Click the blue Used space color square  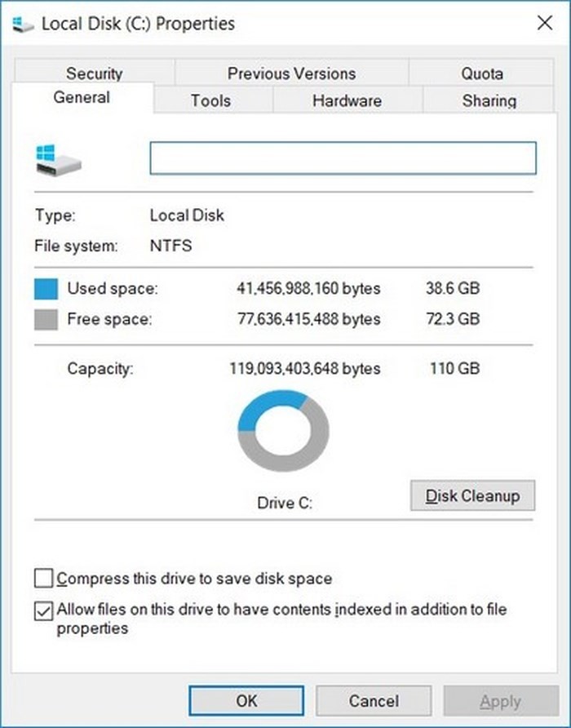(x=46, y=289)
